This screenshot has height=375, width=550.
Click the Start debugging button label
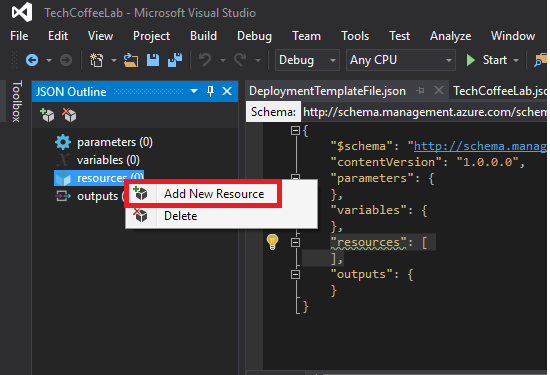495,60
